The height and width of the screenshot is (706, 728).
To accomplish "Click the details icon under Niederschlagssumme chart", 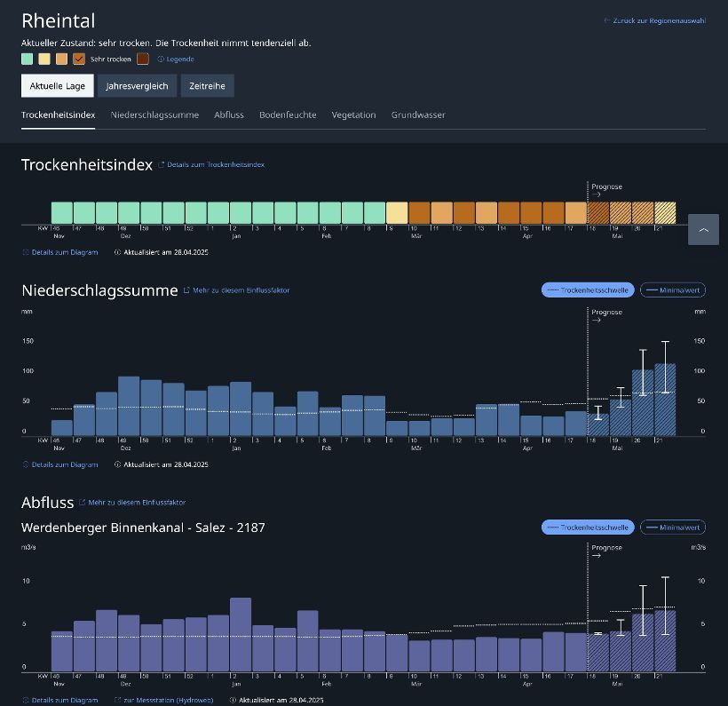I will tap(26, 464).
